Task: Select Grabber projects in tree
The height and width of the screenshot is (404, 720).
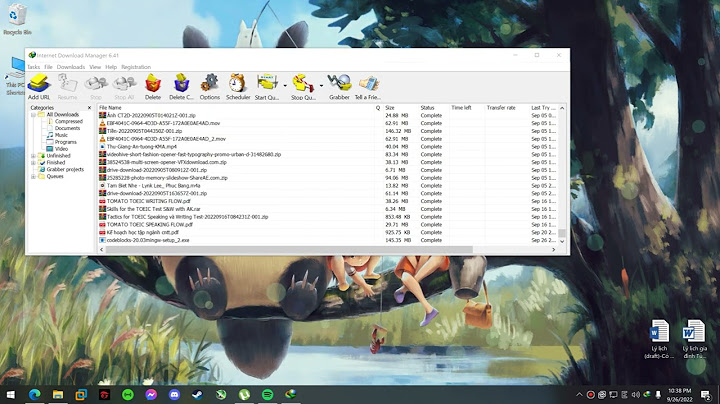Action: pos(65,169)
